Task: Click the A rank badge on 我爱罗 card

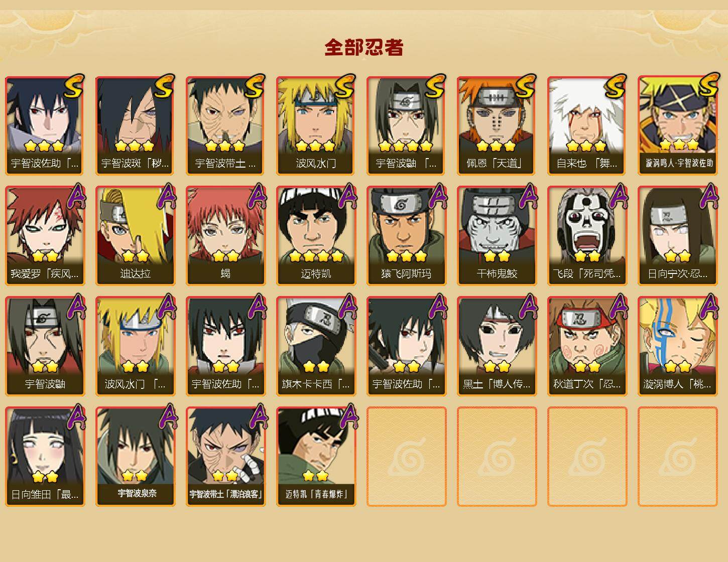Action: click(x=75, y=196)
